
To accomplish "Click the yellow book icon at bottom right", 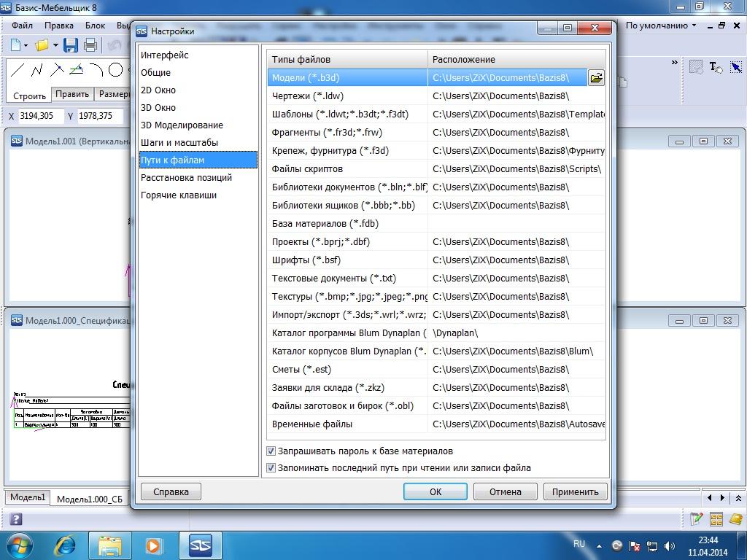I will pos(736,518).
